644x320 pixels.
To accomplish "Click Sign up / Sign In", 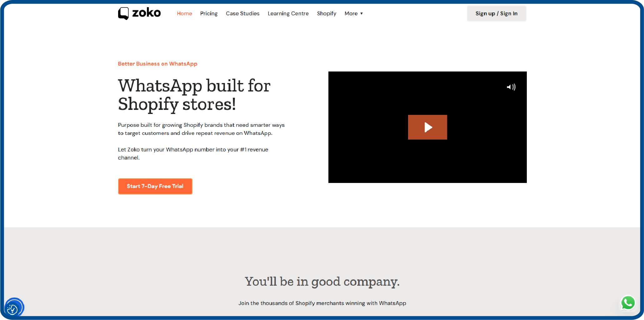I will (x=496, y=13).
